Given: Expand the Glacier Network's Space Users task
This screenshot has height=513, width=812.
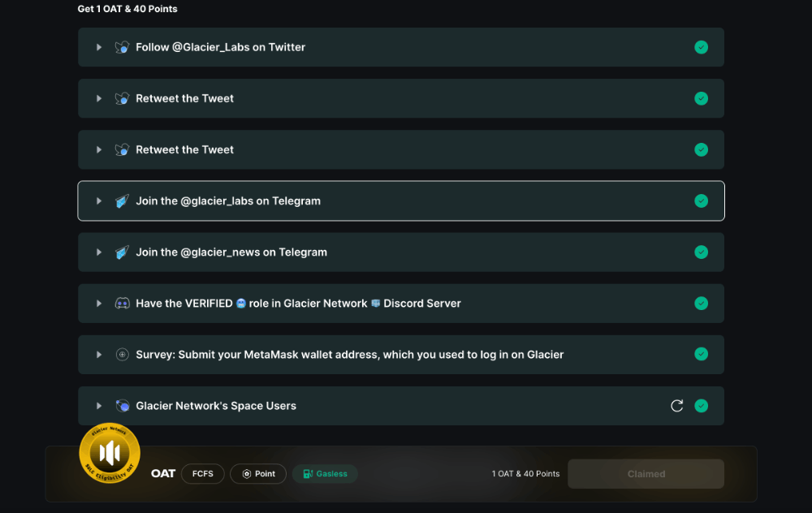Looking at the screenshot, I should pos(99,406).
